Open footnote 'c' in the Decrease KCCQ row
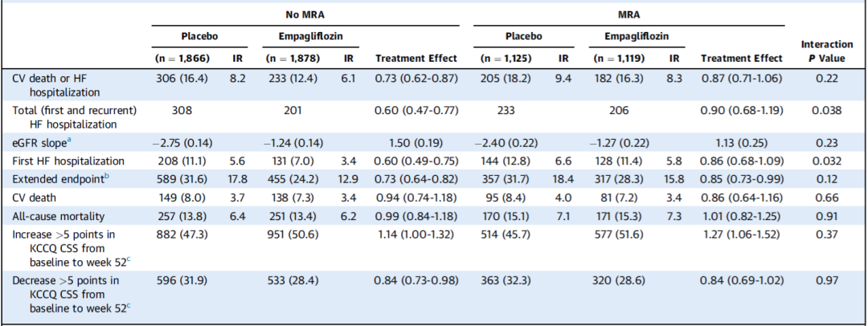This screenshot has height=326, width=868. 129,305
